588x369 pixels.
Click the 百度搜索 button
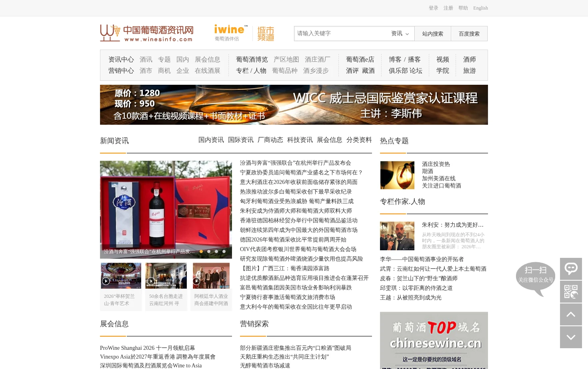tap(469, 34)
